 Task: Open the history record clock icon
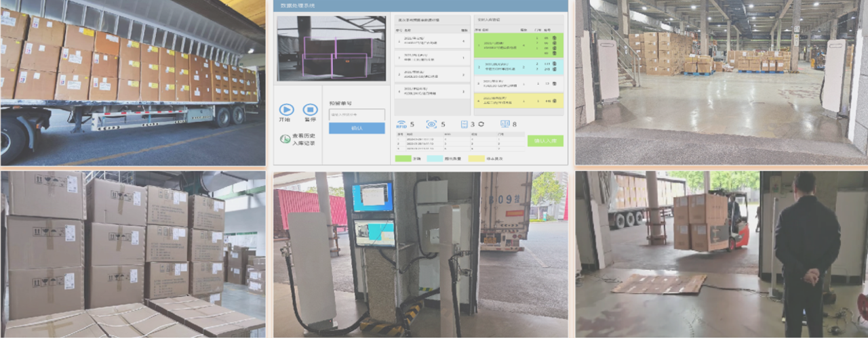(285, 138)
